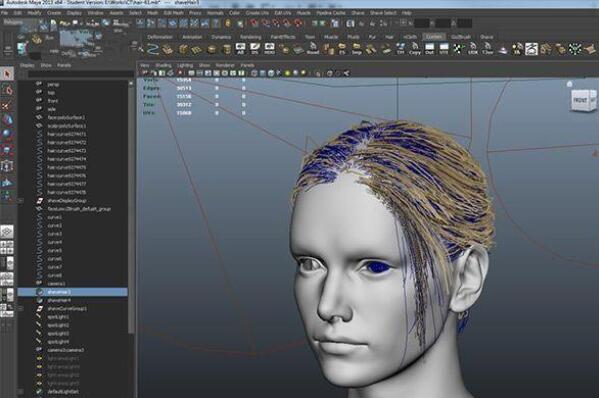Switch to the nCloth shelf tab

tap(410, 37)
